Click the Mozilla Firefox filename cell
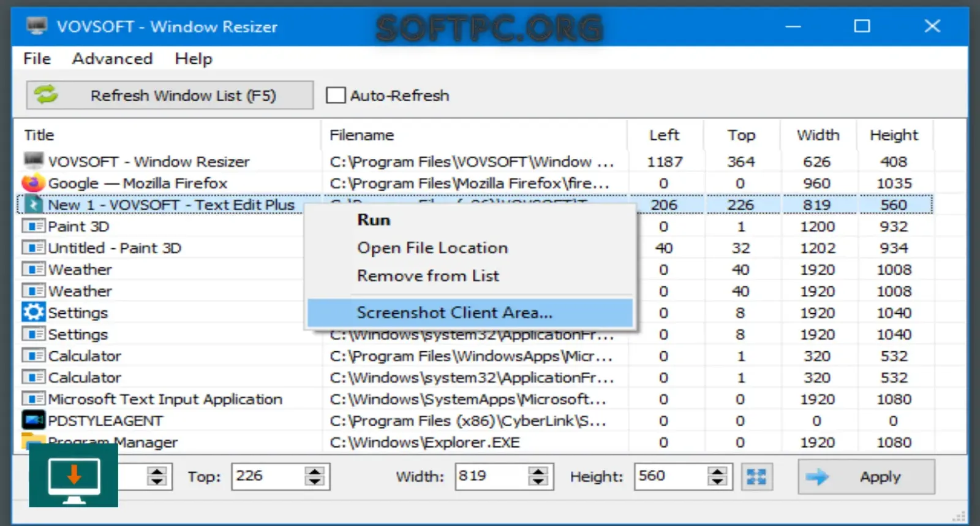This screenshot has height=526, width=980. tap(469, 183)
